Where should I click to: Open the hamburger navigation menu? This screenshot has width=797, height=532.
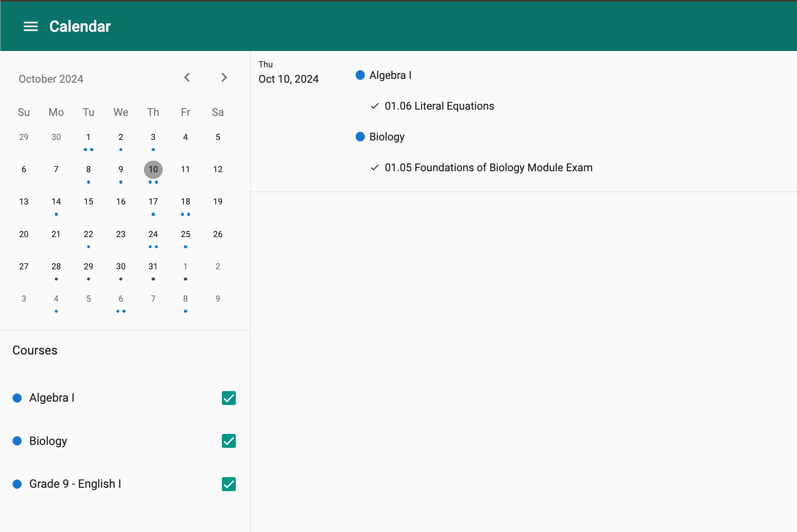31,26
